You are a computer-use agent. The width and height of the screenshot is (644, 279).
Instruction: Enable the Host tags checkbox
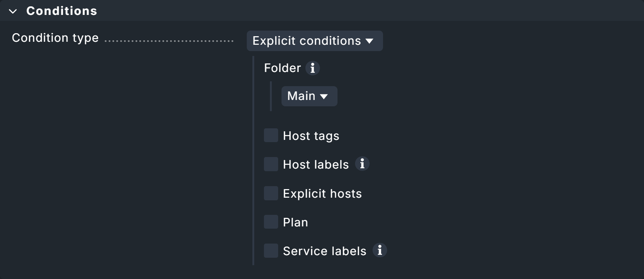pos(271,135)
